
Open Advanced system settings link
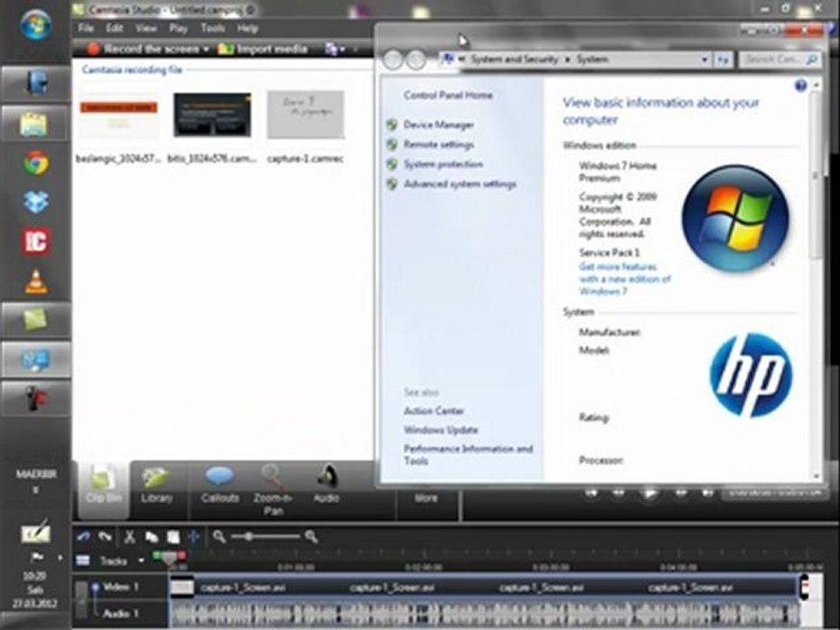(459, 185)
